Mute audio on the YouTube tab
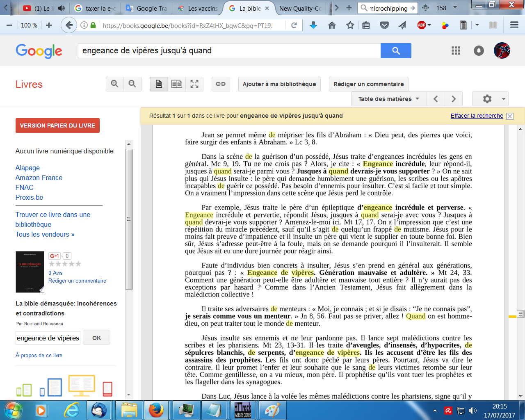 point(62,8)
